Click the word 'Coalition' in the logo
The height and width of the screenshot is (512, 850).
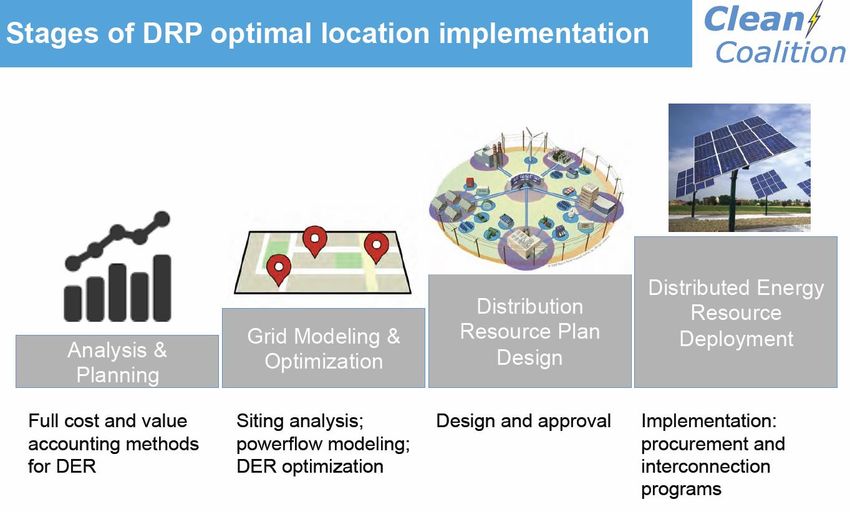click(x=780, y=52)
